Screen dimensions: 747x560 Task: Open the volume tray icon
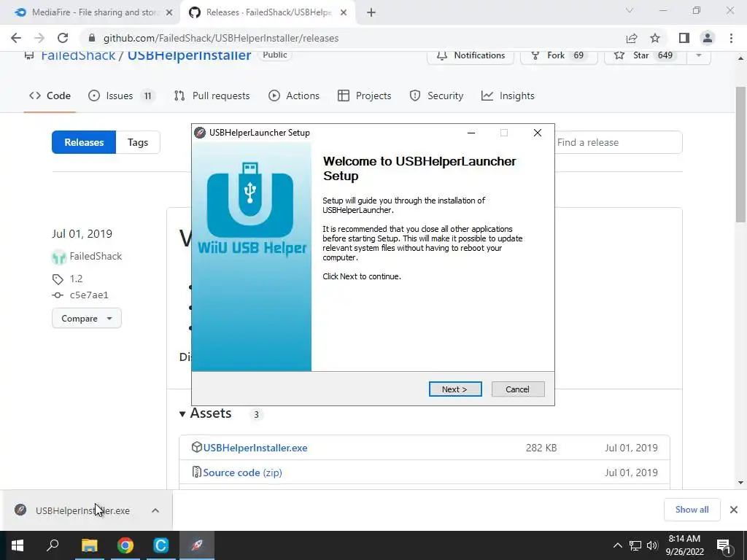pos(652,545)
